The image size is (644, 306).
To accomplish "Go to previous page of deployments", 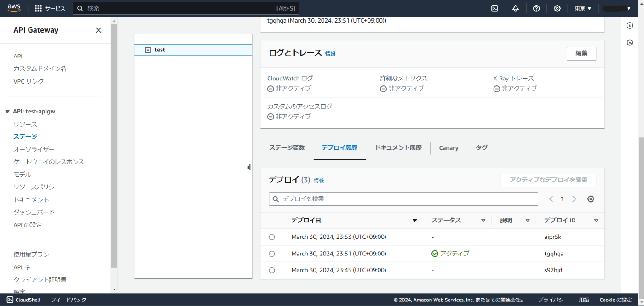I will (551, 199).
